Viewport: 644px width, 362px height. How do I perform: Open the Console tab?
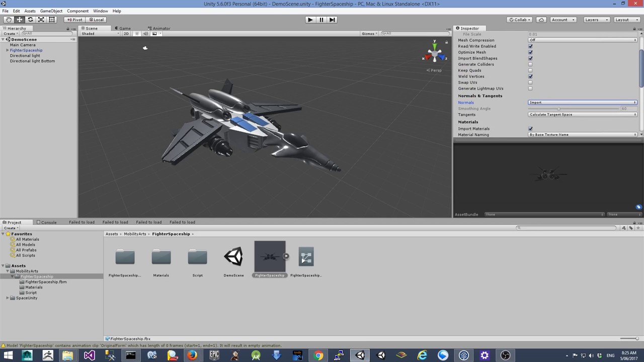point(46,222)
